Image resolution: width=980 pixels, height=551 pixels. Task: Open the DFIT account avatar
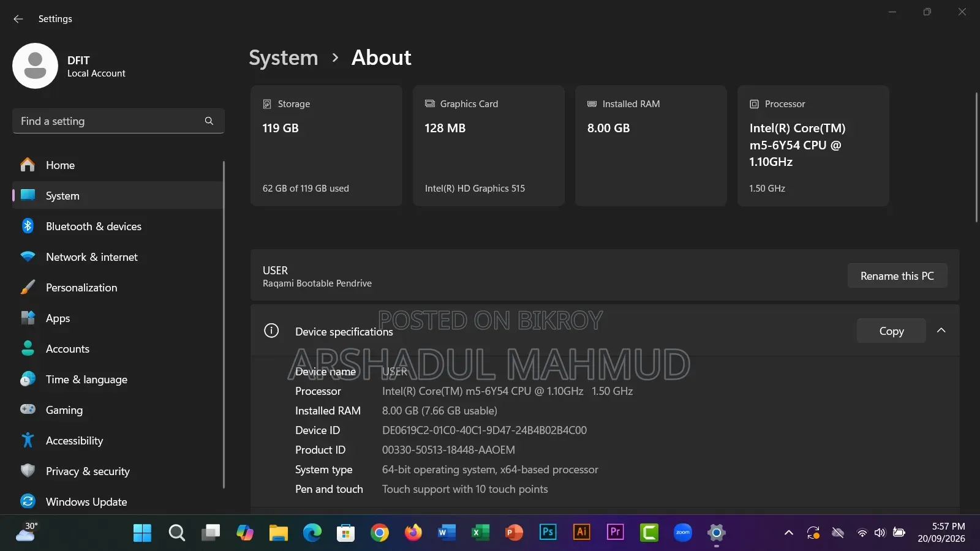coord(35,66)
